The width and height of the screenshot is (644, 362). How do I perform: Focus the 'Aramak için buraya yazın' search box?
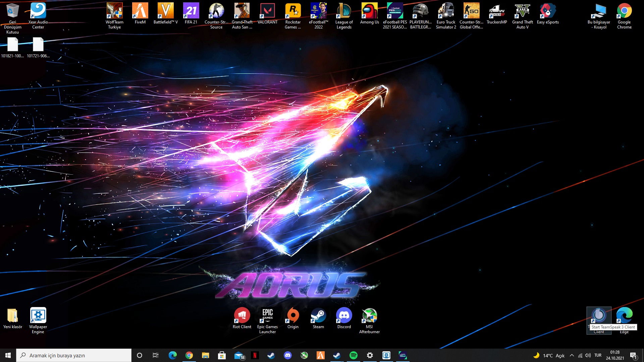(x=74, y=355)
